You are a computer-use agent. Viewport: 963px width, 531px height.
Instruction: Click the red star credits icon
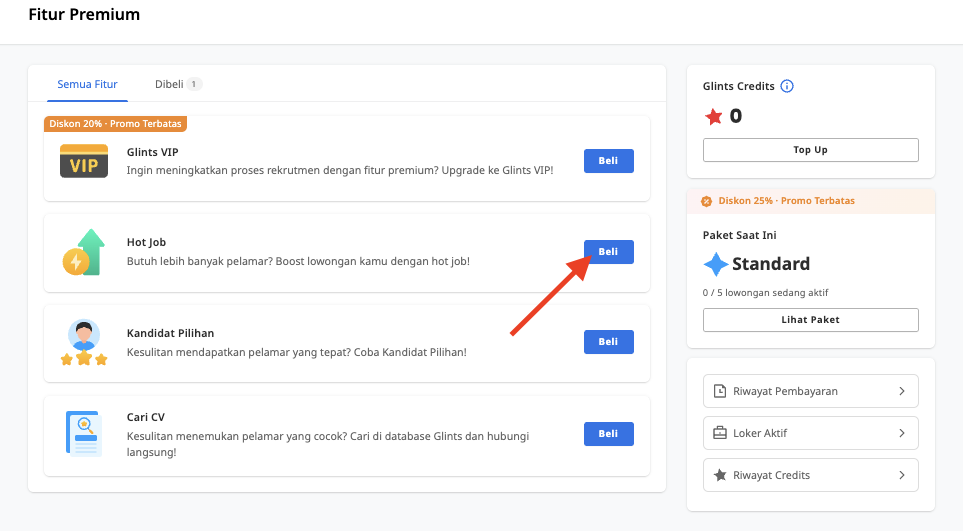(x=714, y=117)
